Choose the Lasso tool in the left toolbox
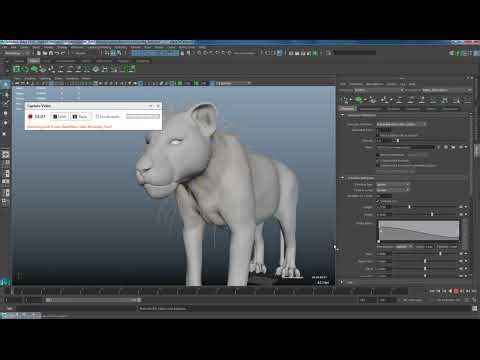The height and width of the screenshot is (360, 480). point(6,95)
